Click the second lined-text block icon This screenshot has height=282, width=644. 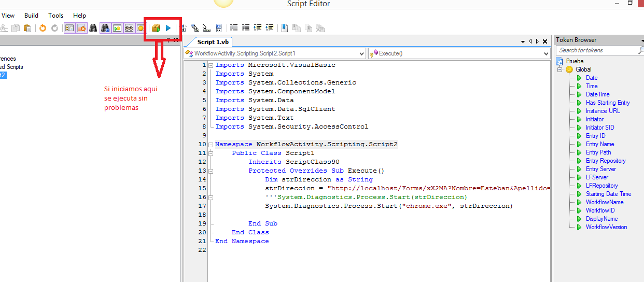(x=246, y=28)
